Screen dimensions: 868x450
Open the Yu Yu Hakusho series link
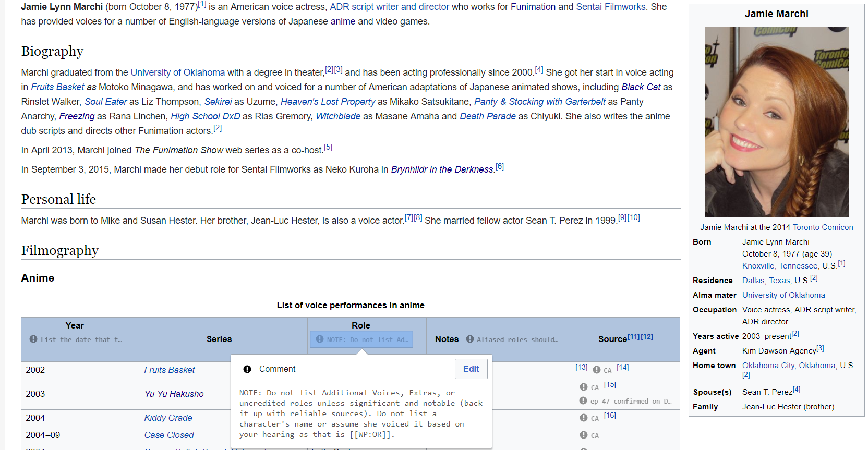(174, 394)
